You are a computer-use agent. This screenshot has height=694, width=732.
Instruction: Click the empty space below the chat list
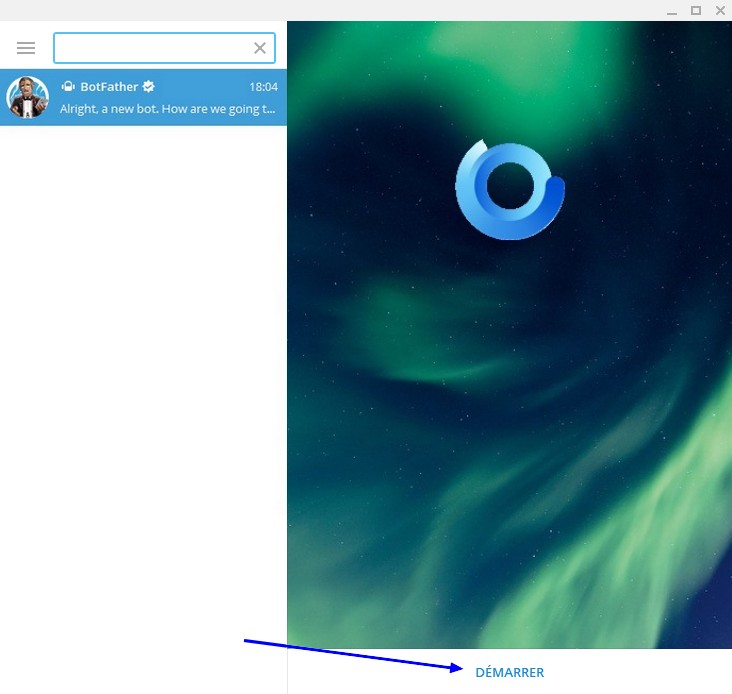(143, 400)
